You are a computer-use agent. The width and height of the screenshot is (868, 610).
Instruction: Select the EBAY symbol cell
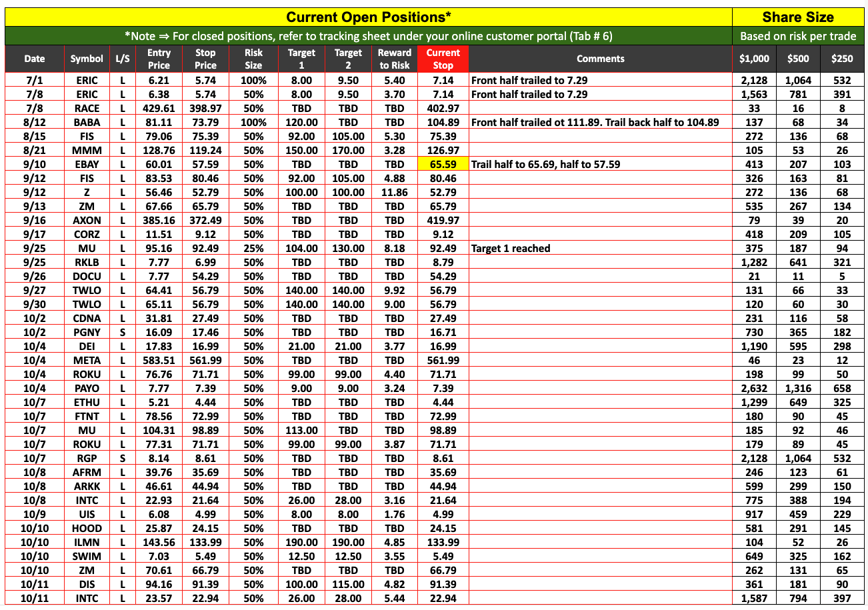[87, 164]
